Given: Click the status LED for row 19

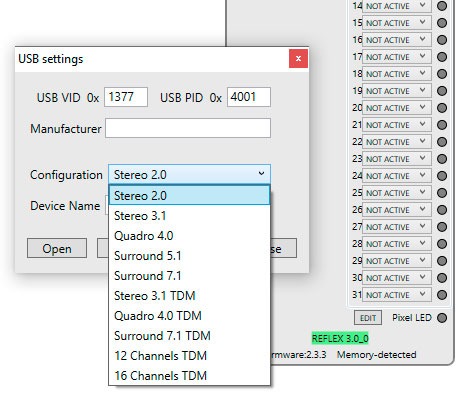Looking at the screenshot, I should (442, 91).
